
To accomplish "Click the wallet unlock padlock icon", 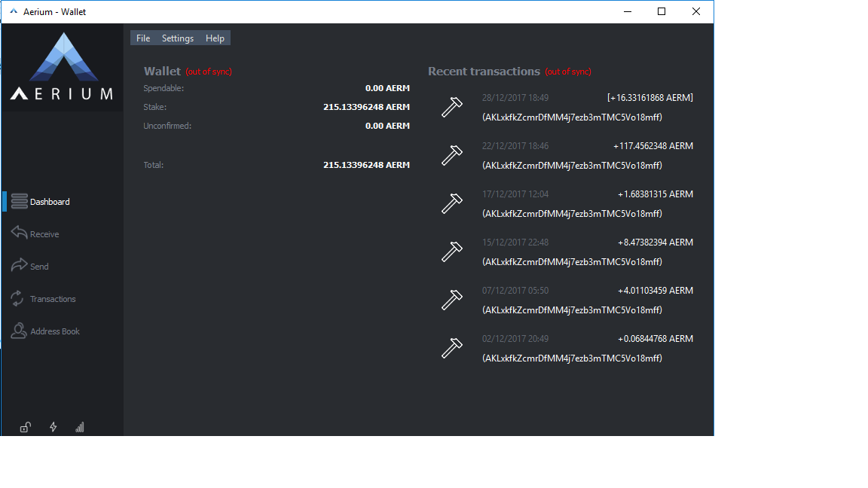I will pyautogui.click(x=26, y=427).
